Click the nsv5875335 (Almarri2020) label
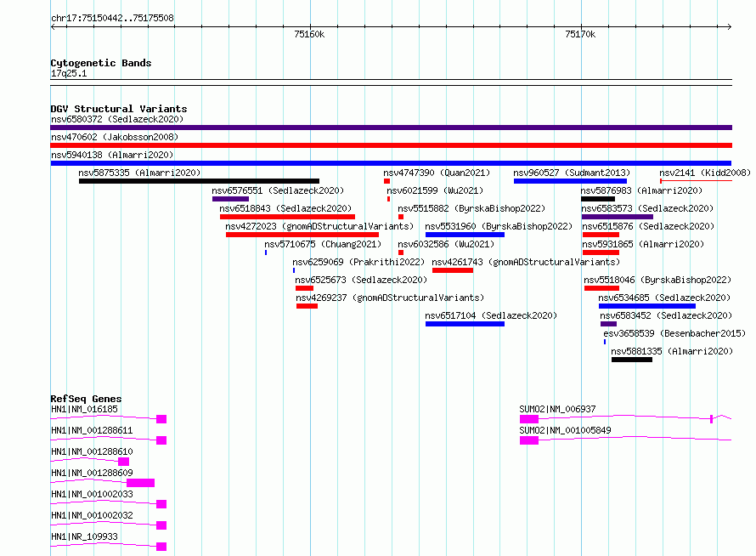This screenshot has width=756, height=556. tap(139, 173)
